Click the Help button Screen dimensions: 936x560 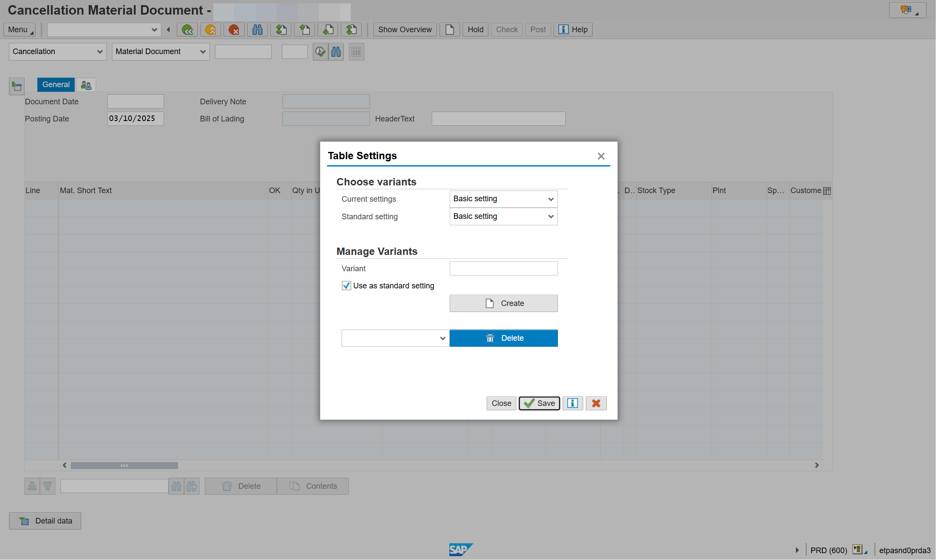click(573, 30)
